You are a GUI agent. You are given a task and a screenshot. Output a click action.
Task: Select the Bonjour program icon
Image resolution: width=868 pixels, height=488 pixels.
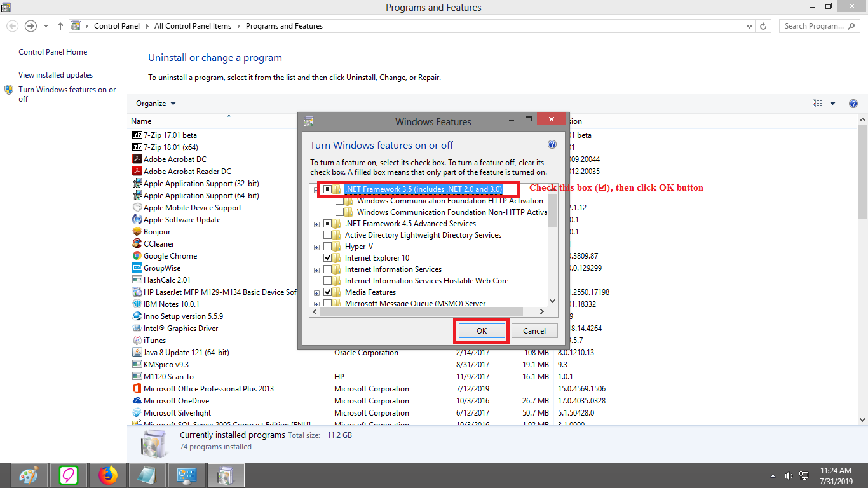137,232
